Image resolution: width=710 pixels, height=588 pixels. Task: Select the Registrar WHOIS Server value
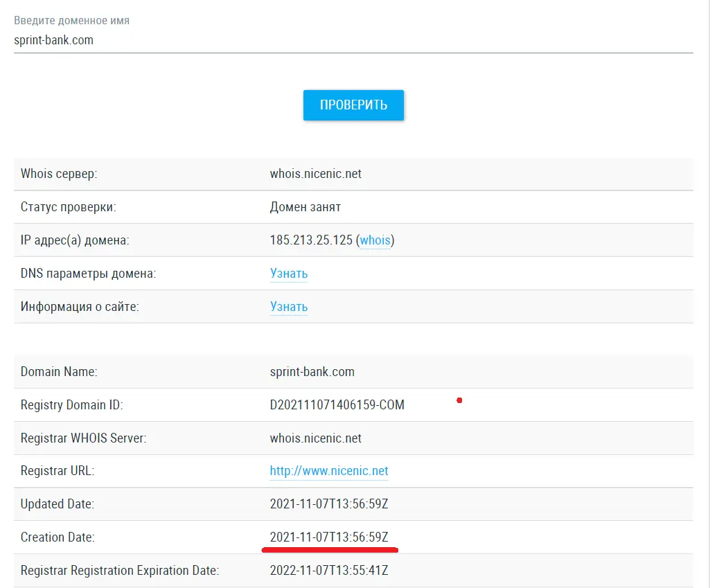315,438
